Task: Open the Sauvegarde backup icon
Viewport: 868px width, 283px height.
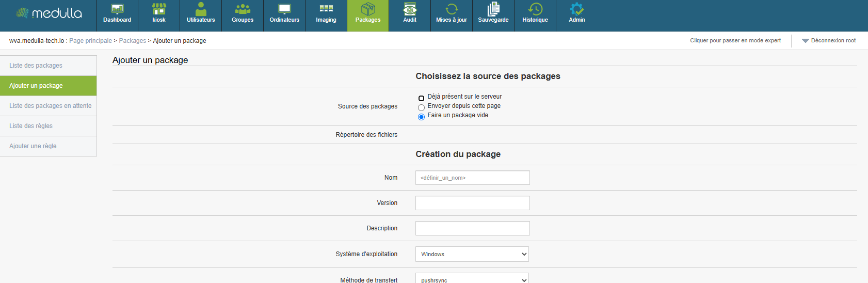Action: [493, 9]
